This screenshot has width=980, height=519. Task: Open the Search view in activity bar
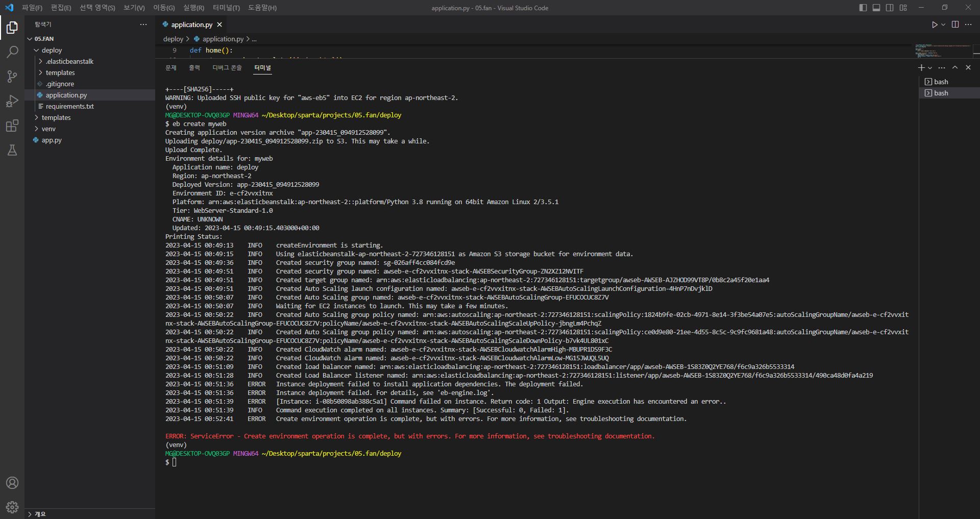[12, 52]
